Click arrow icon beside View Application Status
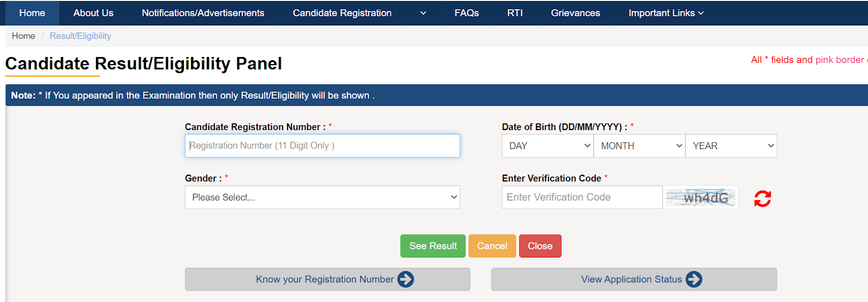The image size is (868, 302). tap(694, 279)
